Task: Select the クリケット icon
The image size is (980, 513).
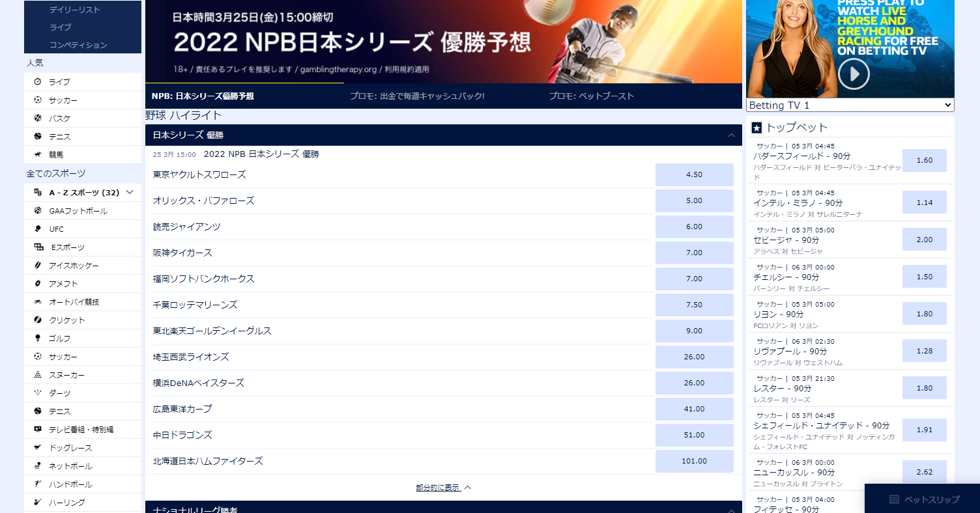Action: coord(37,320)
